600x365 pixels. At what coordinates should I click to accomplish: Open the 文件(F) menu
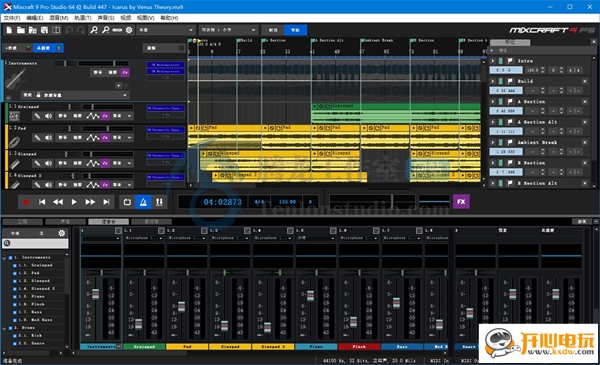coord(12,18)
